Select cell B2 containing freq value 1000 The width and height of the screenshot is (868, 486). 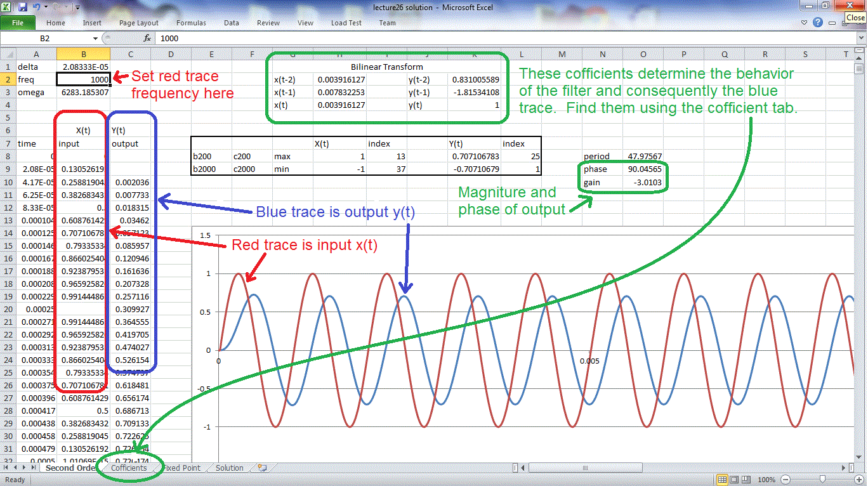(x=83, y=79)
